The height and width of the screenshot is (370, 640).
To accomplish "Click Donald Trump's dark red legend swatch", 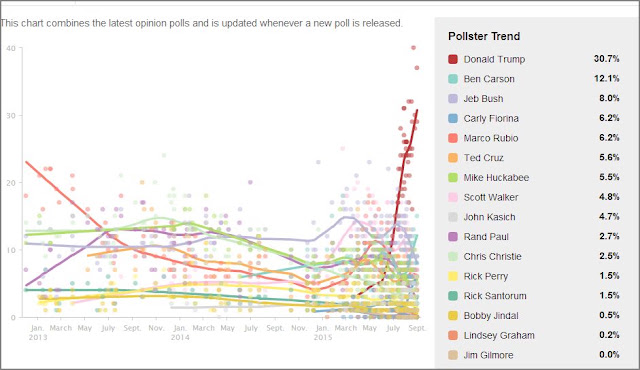I will tap(453, 59).
